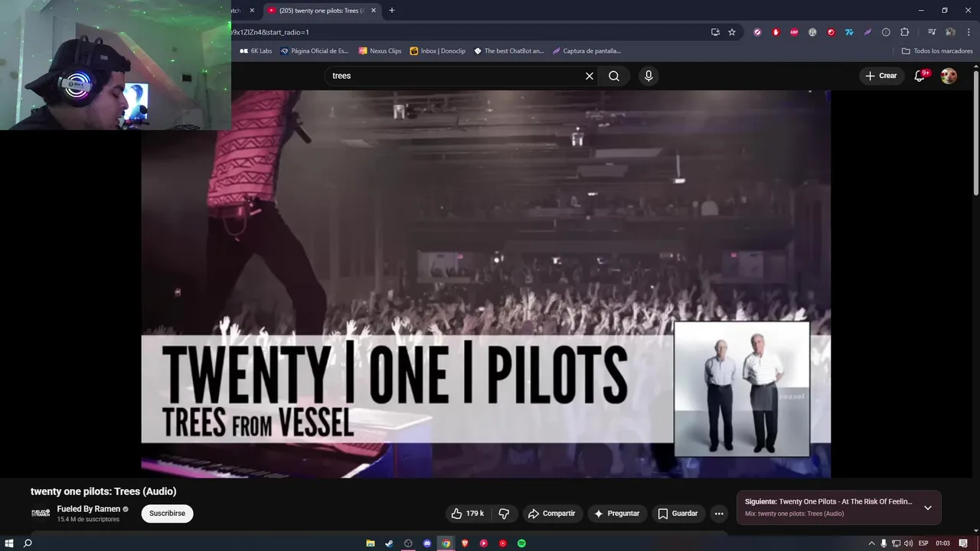Screen dimensions: 980x551
Task: Click the YouTube search magnifier button
Action: click(x=614, y=76)
